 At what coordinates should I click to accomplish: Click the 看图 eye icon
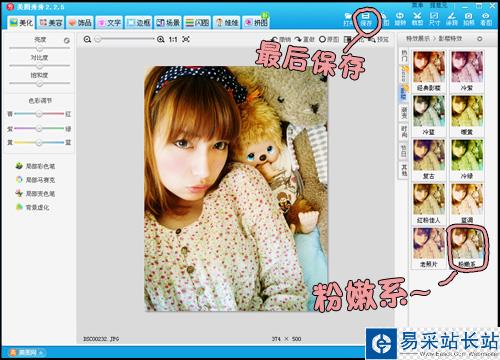click(486, 19)
